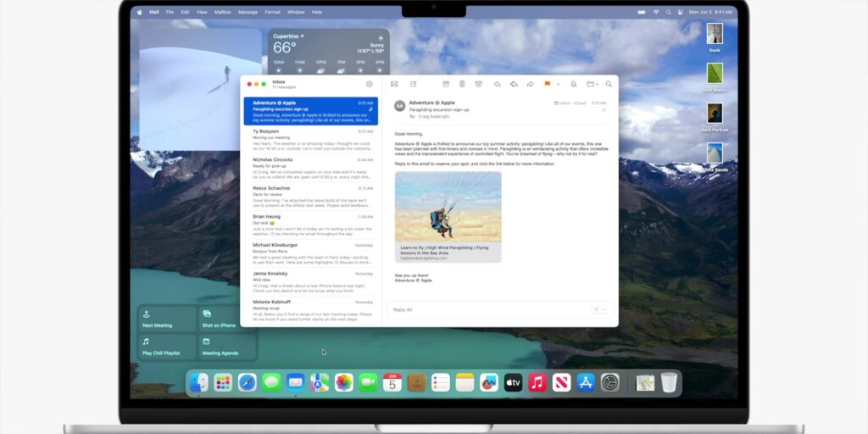Delete message with the trash icon

point(462,84)
